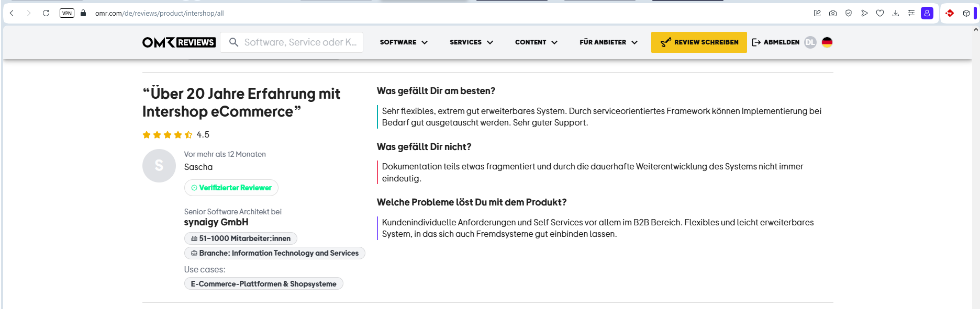Reload the page with the refresh icon

pyautogui.click(x=46, y=13)
